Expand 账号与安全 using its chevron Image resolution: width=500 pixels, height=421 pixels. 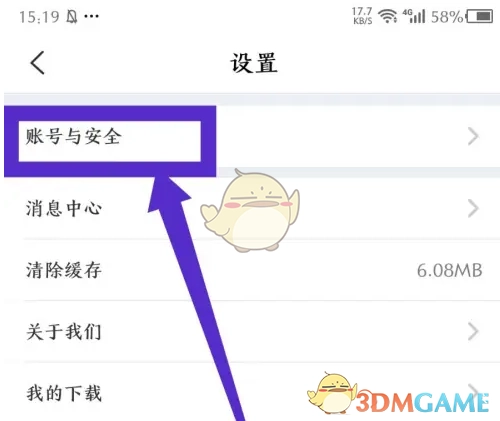coord(473,136)
